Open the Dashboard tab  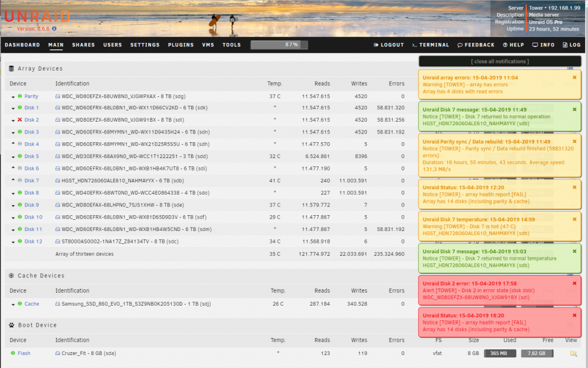pyautogui.click(x=22, y=45)
